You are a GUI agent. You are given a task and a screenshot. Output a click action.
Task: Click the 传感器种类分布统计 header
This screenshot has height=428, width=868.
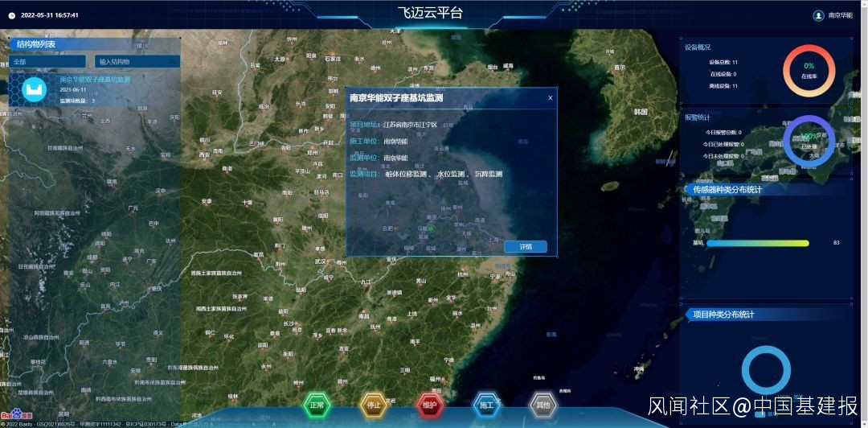click(727, 190)
